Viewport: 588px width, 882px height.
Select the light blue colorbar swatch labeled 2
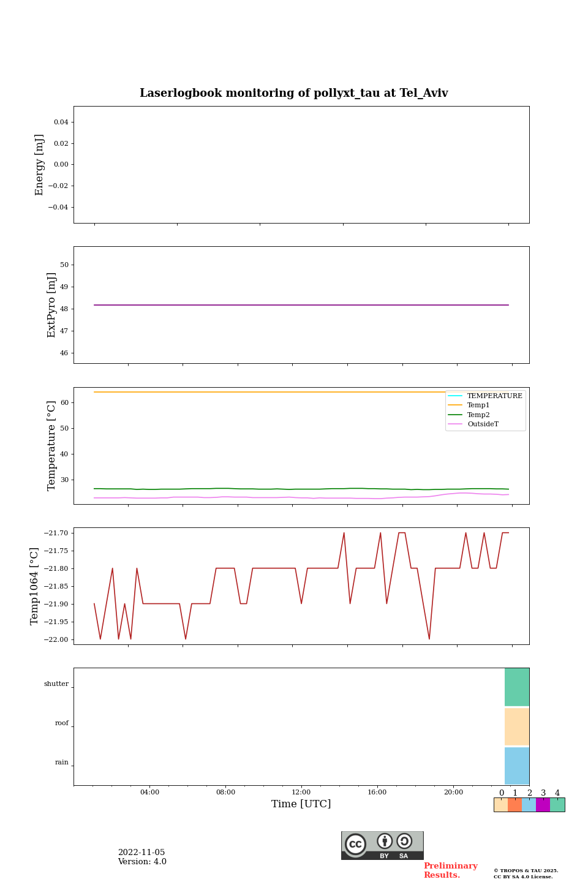pos(529,805)
